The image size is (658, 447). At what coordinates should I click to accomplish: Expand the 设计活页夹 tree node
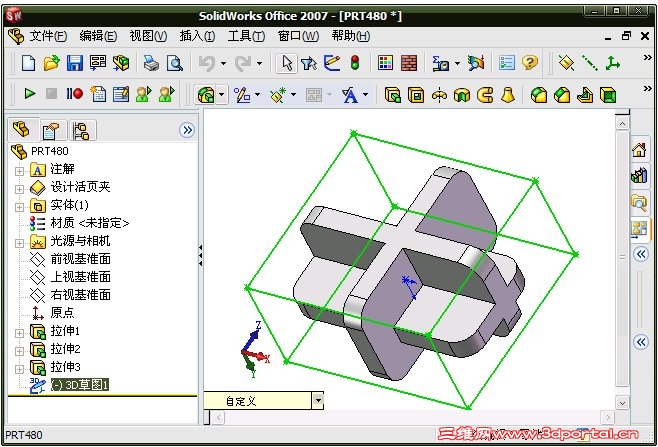(x=19, y=189)
